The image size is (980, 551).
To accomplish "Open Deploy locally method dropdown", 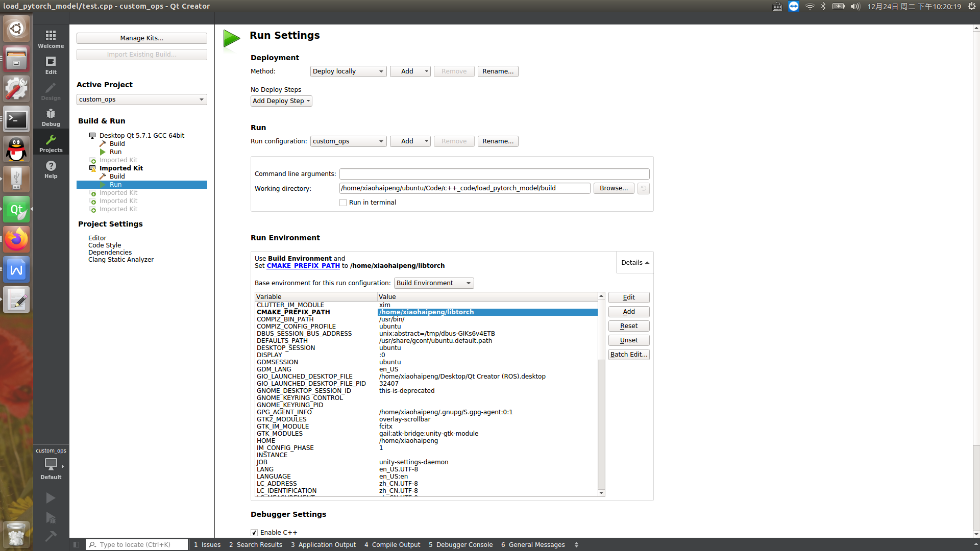I will point(348,71).
